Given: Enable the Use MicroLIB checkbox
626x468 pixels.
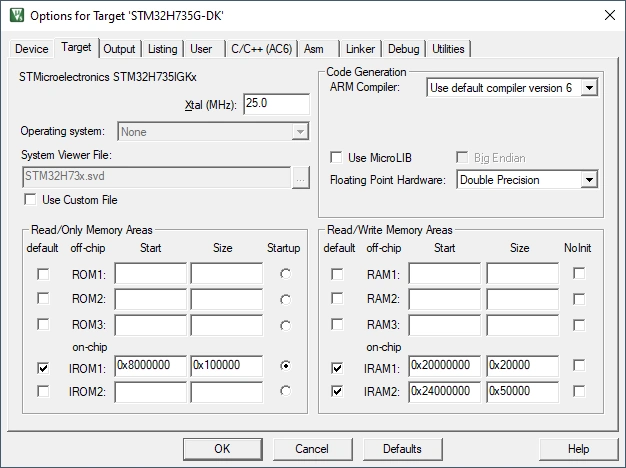Looking at the screenshot, I should (337, 158).
